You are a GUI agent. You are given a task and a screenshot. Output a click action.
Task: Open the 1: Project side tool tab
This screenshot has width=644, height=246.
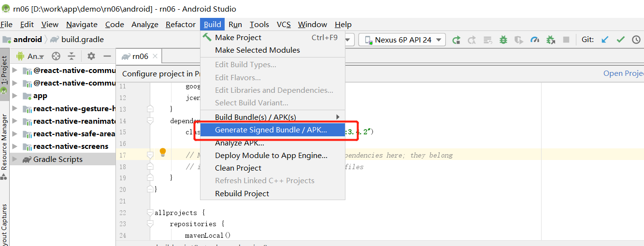tap(4, 74)
